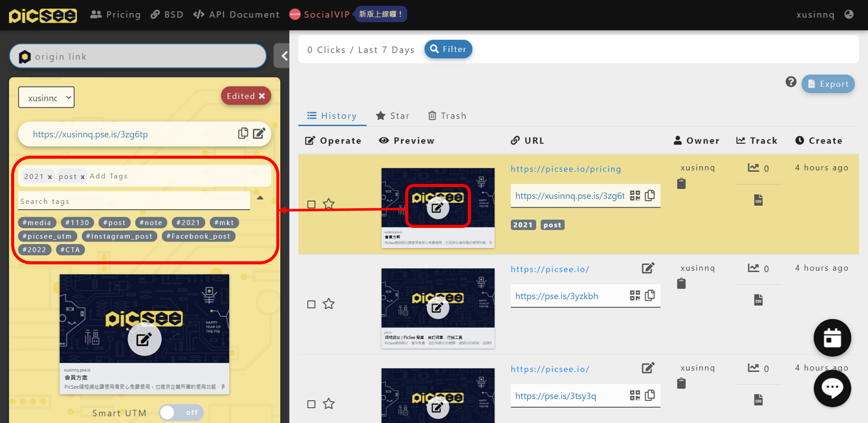Add the #picsee_utm tag

pos(47,236)
